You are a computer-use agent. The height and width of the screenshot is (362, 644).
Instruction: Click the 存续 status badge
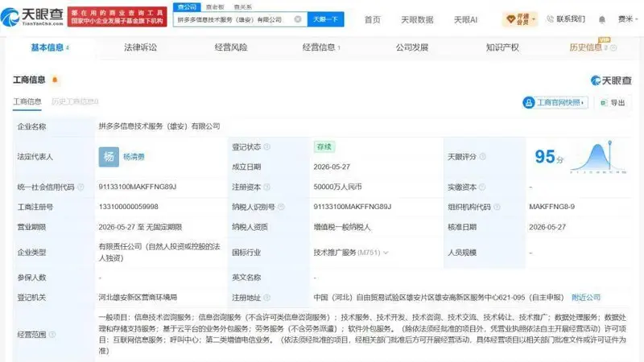324,146
